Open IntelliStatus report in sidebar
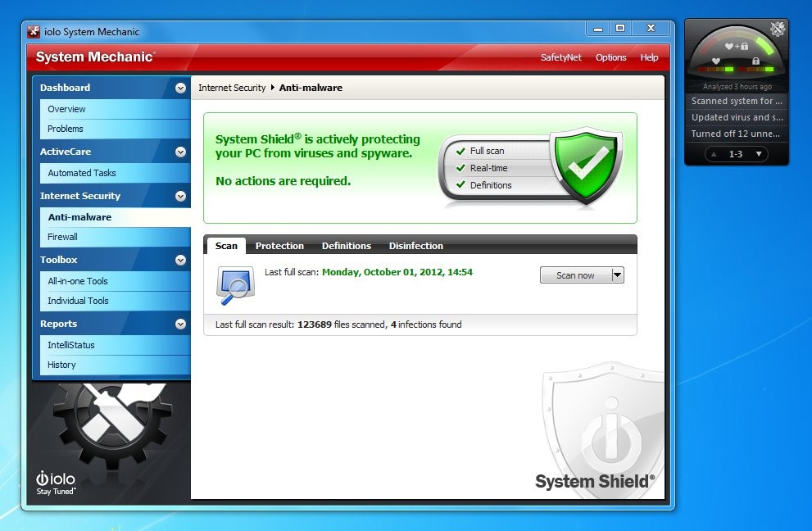 pyautogui.click(x=115, y=345)
